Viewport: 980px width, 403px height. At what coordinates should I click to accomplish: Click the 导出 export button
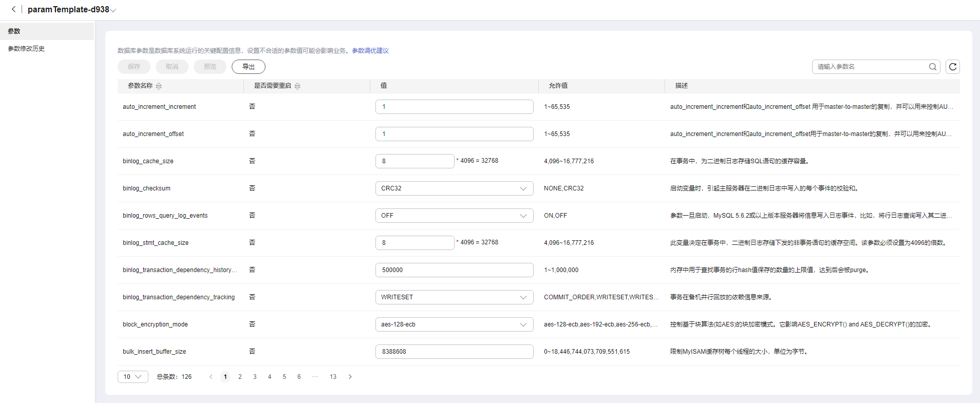249,67
